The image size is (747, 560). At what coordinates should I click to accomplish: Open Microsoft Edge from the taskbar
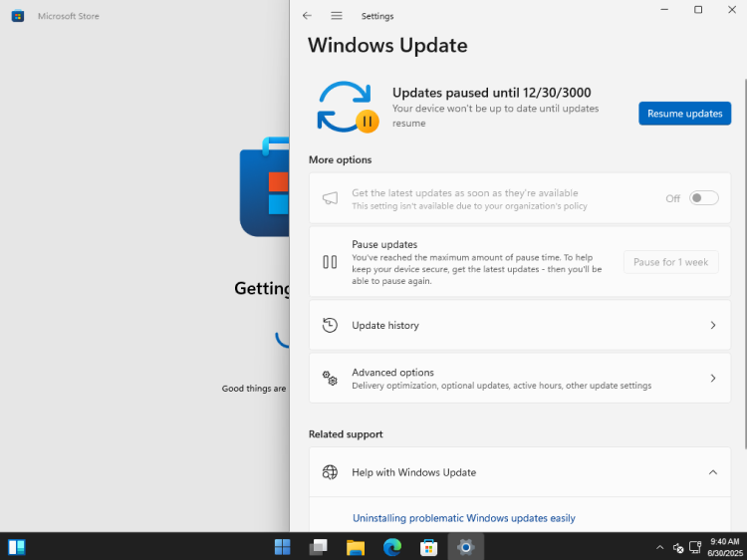click(x=392, y=547)
